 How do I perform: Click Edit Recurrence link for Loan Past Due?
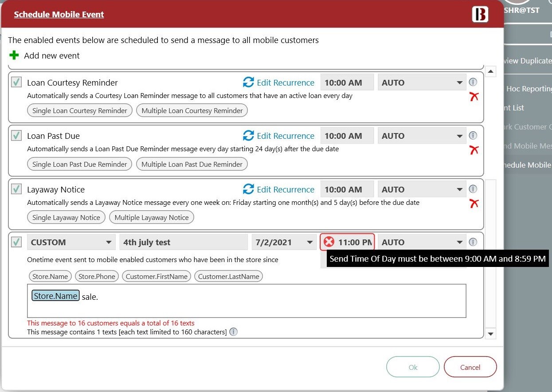tap(286, 136)
